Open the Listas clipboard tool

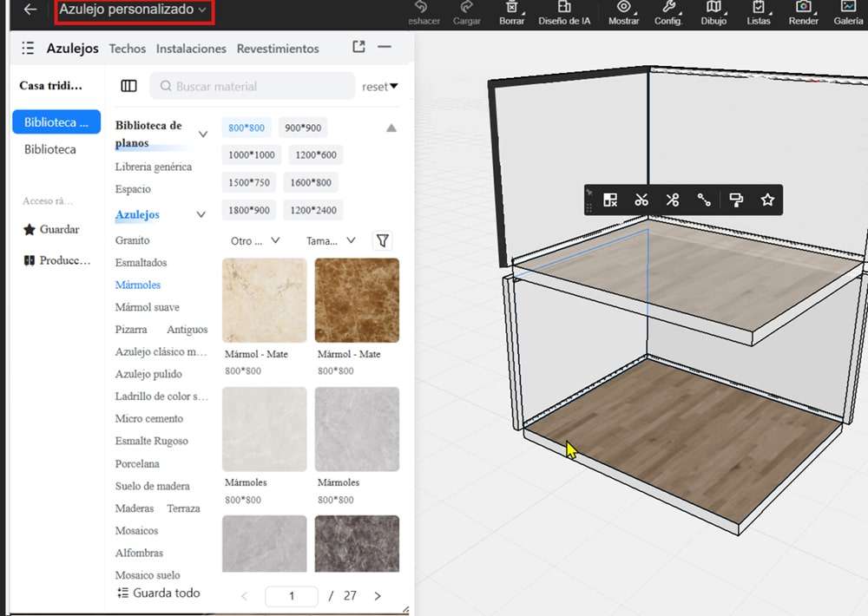point(759,12)
